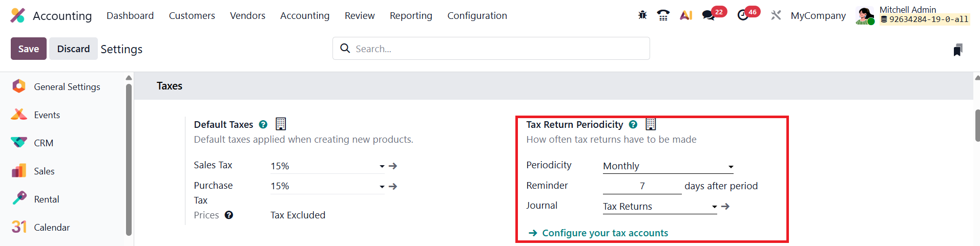Click the Reminder days input field
This screenshot has height=246, width=980.
[642, 186]
